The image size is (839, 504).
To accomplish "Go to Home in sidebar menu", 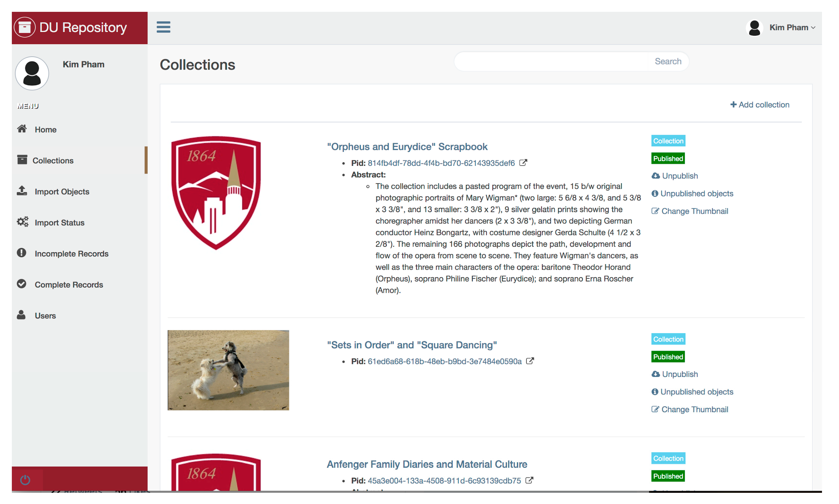I will [45, 129].
